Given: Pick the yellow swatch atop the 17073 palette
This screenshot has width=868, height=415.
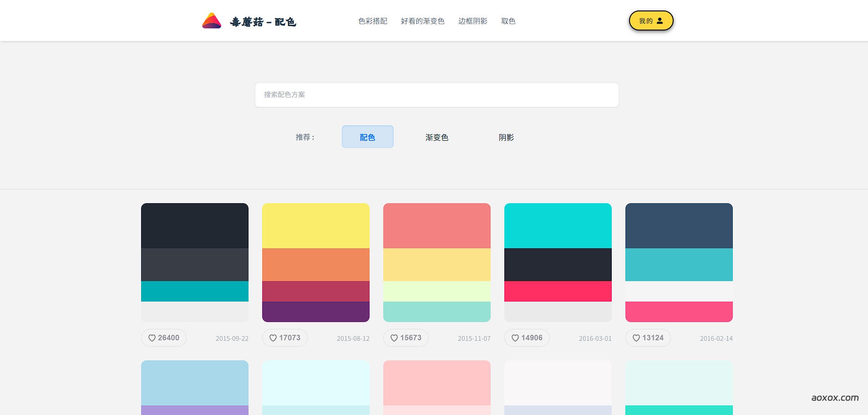Looking at the screenshot, I should tap(315, 225).
